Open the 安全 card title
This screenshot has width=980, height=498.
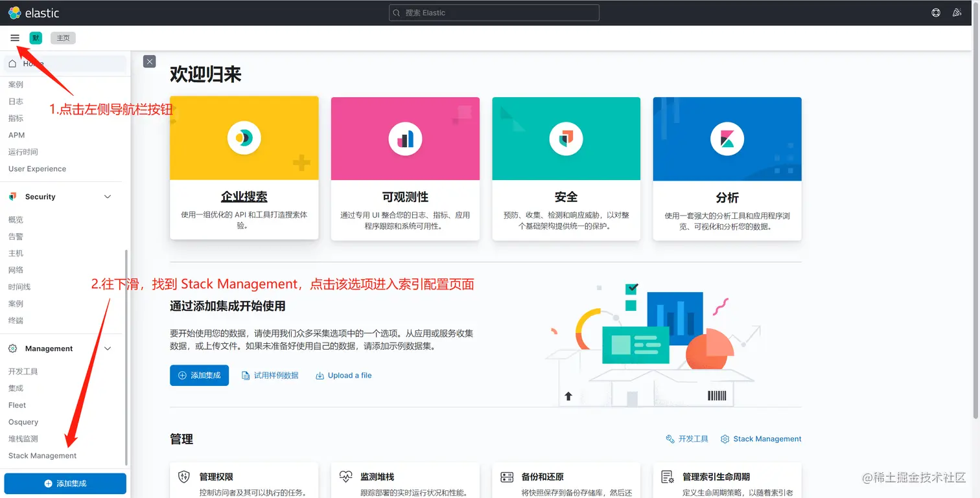point(566,197)
